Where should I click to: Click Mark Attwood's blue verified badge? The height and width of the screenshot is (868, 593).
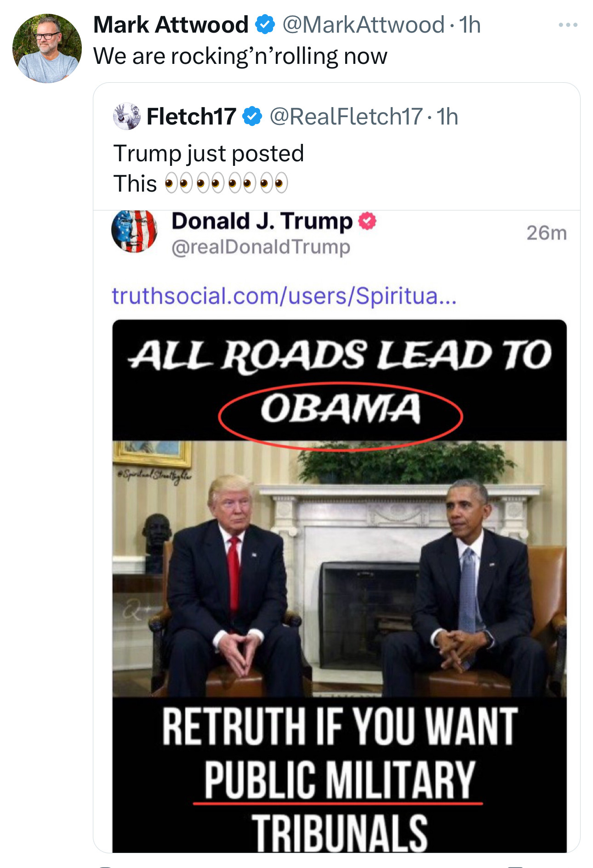pos(265,24)
